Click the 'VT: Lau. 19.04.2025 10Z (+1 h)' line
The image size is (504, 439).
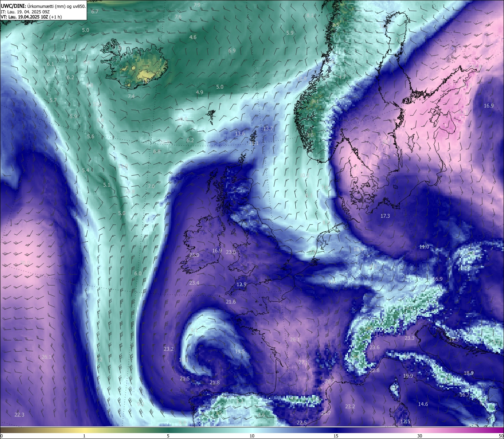[31, 17]
